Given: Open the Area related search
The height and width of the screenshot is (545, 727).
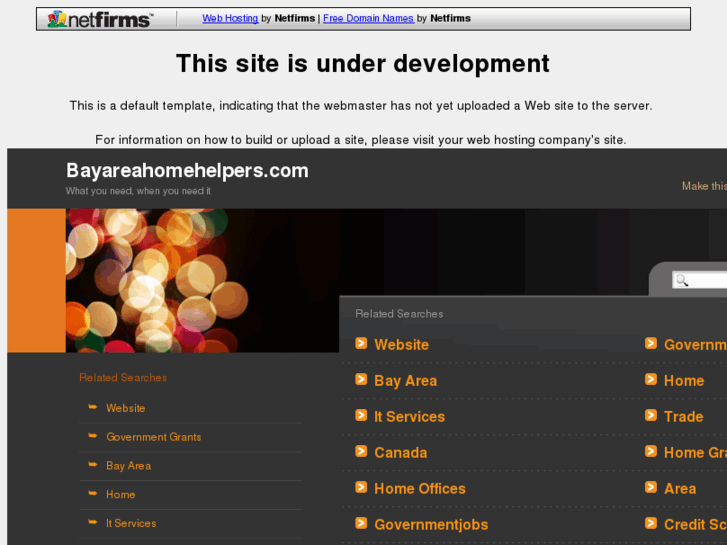Looking at the screenshot, I should pyautogui.click(x=680, y=488).
